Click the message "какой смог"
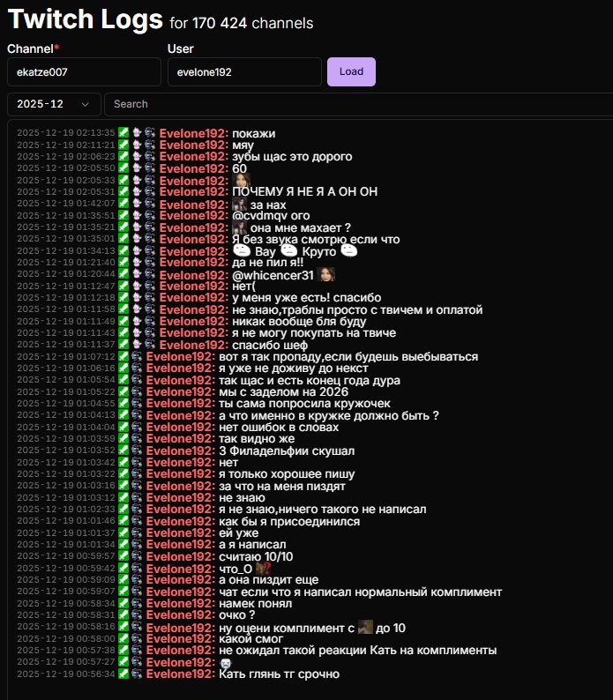The width and height of the screenshot is (613, 700). (250, 638)
